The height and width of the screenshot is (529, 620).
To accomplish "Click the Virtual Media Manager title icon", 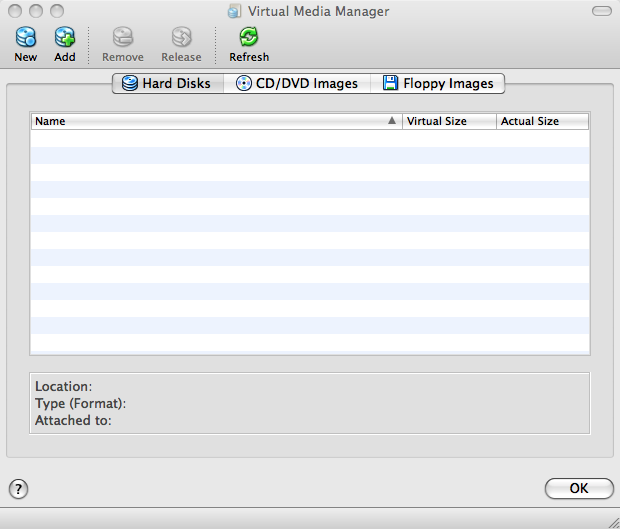I will coord(234,12).
